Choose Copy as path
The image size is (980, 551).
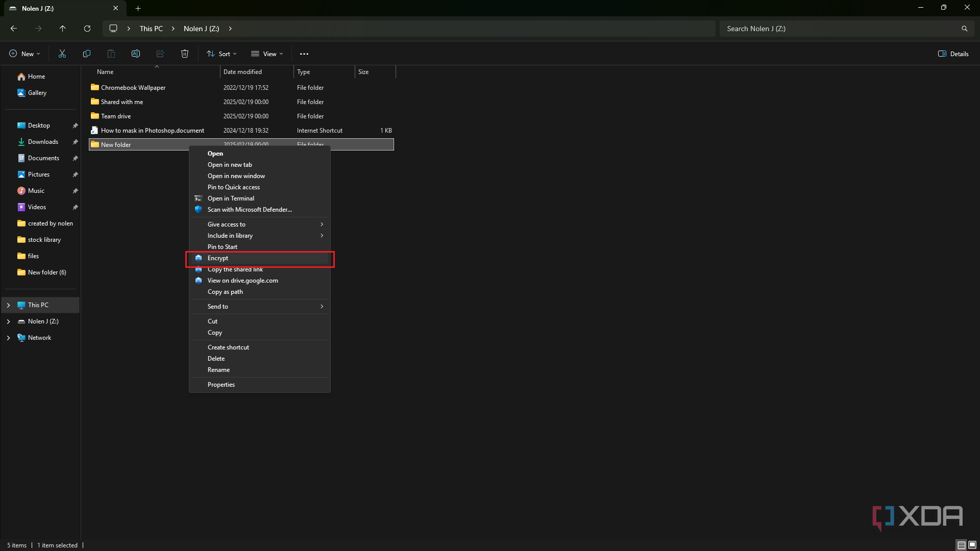[260, 292]
